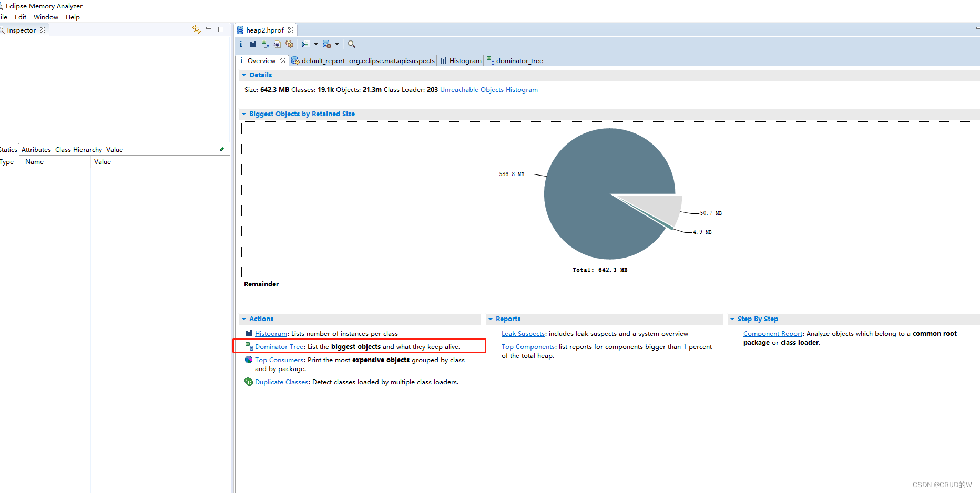
Task: Click the Top Consumers link
Action: [x=279, y=360]
